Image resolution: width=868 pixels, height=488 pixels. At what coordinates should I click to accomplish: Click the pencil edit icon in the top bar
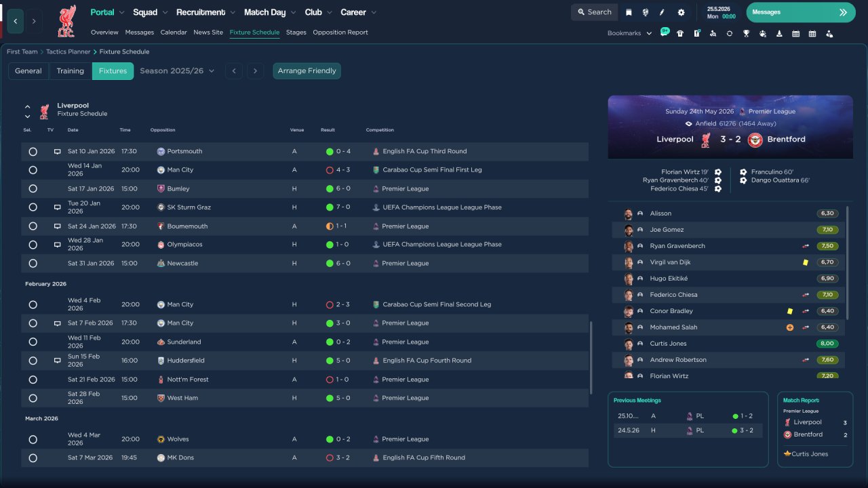662,12
